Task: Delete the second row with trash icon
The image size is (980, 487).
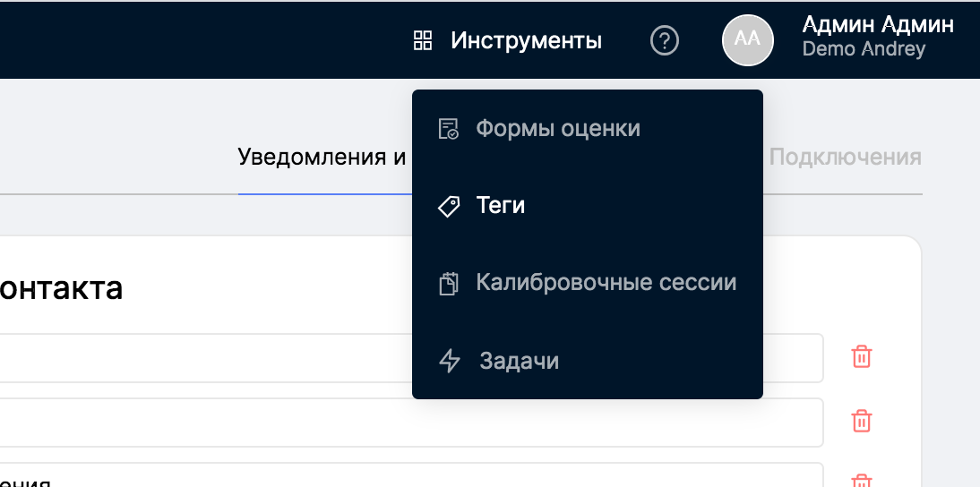Action: point(861,421)
